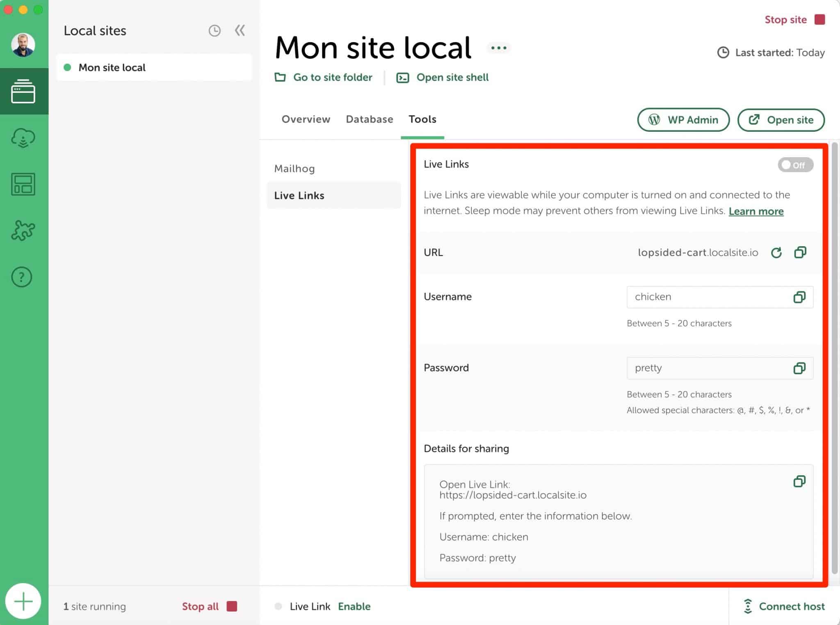
Task: Copy the username chicken
Action: (799, 297)
